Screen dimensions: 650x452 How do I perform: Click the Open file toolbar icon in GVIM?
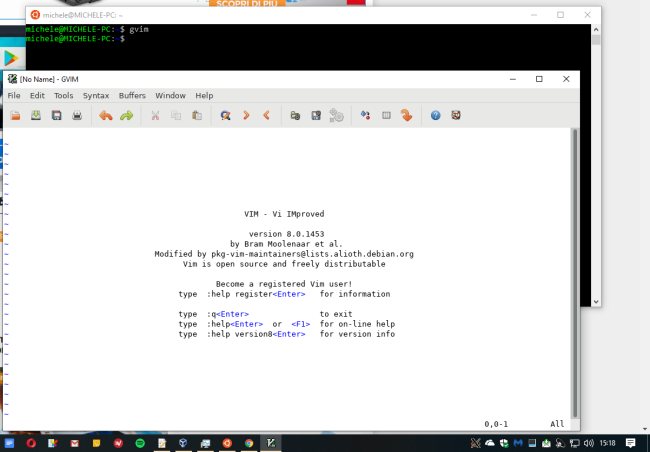coord(15,115)
